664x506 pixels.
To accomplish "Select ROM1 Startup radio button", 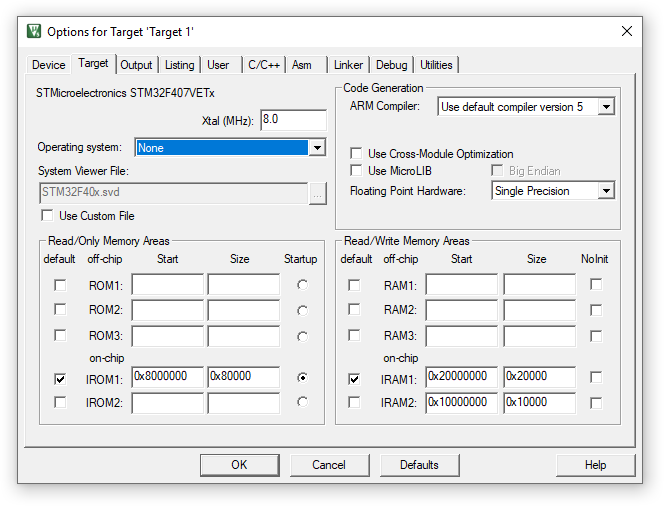I will (302, 285).
